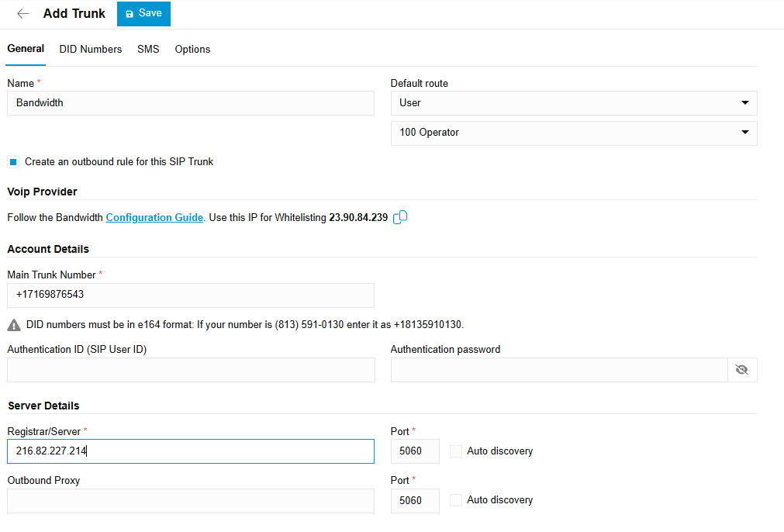Viewport: 784px width, 532px height.
Task: Click the Main Trunk Number field
Action: pyautogui.click(x=191, y=295)
